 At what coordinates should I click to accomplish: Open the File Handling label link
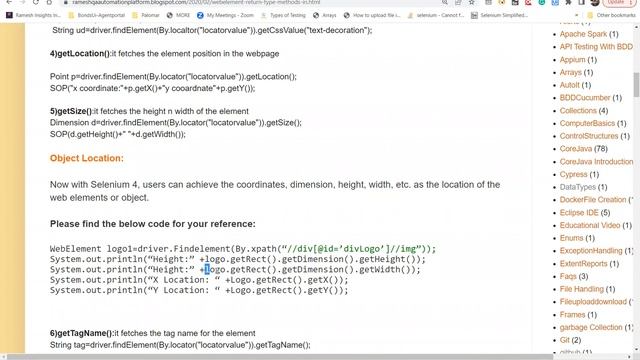[582, 289]
